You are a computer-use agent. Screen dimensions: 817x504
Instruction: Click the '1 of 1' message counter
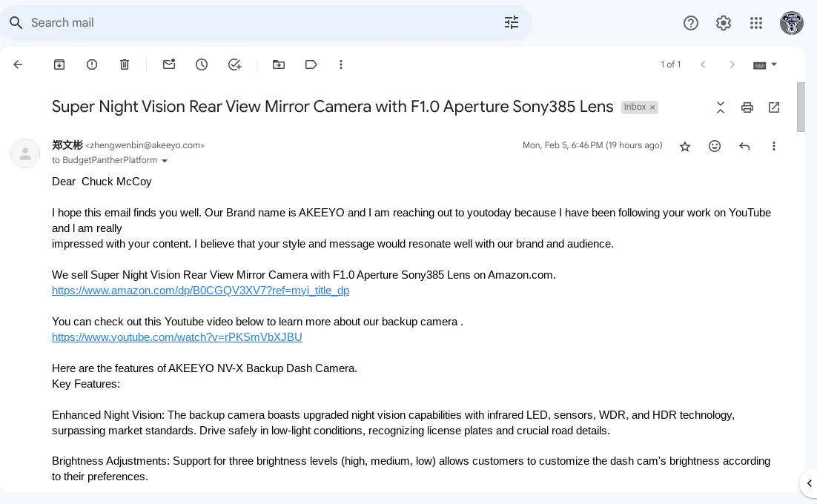pos(671,64)
